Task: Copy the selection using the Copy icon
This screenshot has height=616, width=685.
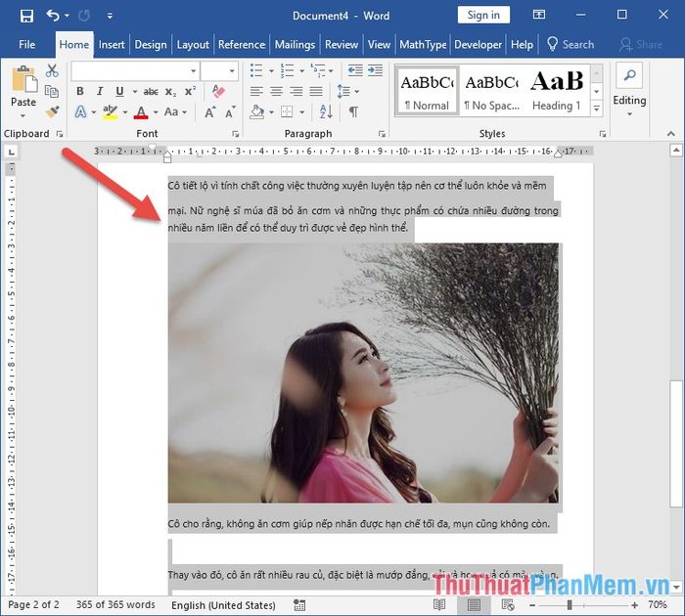Action: pos(52,91)
